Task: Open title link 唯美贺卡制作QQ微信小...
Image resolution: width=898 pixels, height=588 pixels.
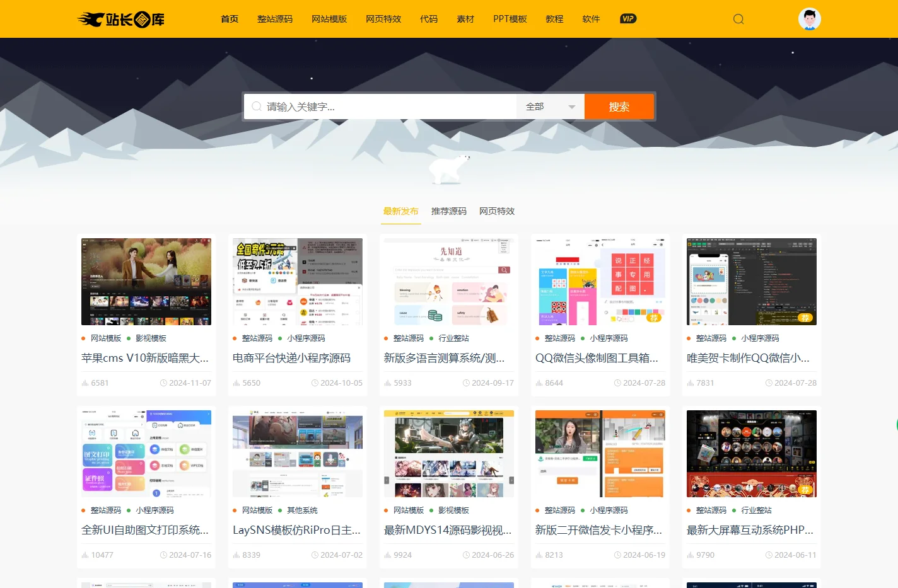Action: click(749, 358)
